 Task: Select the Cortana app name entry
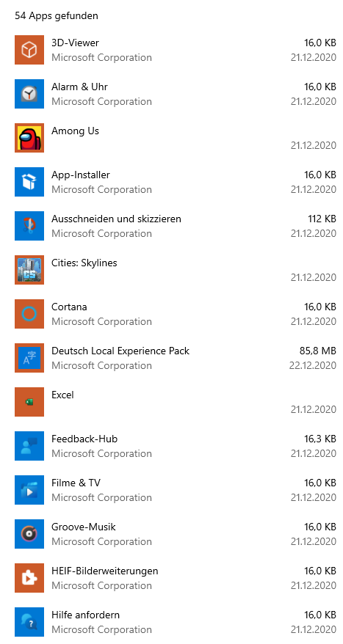pos(69,307)
